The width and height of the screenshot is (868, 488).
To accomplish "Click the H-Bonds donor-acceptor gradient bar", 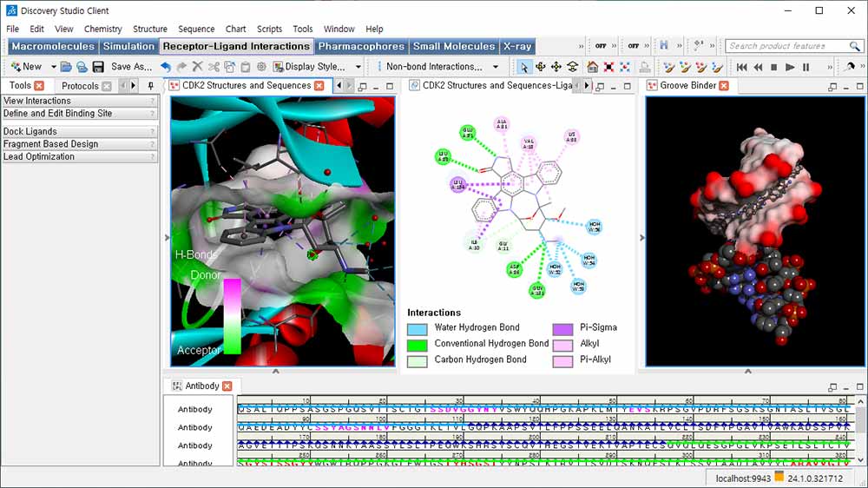I will pos(232,316).
